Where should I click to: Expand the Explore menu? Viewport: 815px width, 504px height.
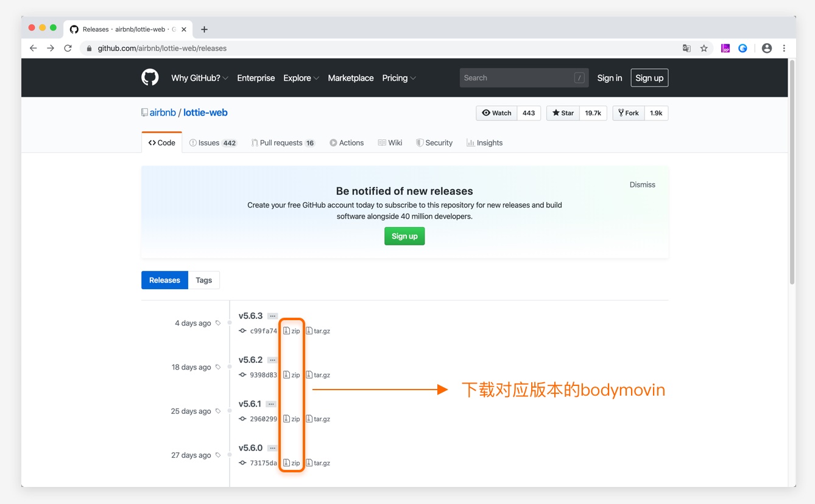pos(301,78)
